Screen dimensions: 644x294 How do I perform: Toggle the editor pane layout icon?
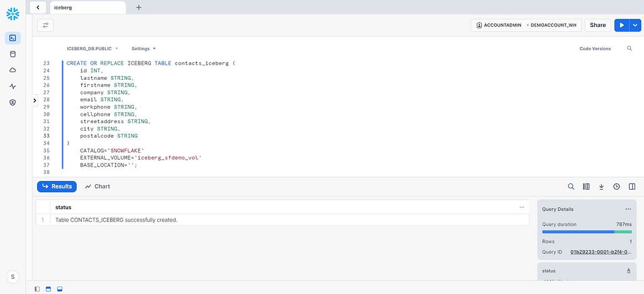(48, 289)
